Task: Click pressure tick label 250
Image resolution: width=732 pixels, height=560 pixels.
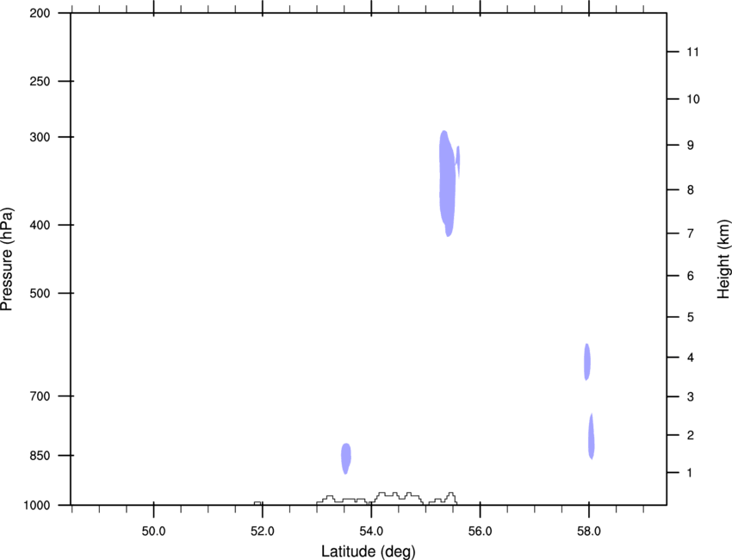Action: click(40, 81)
